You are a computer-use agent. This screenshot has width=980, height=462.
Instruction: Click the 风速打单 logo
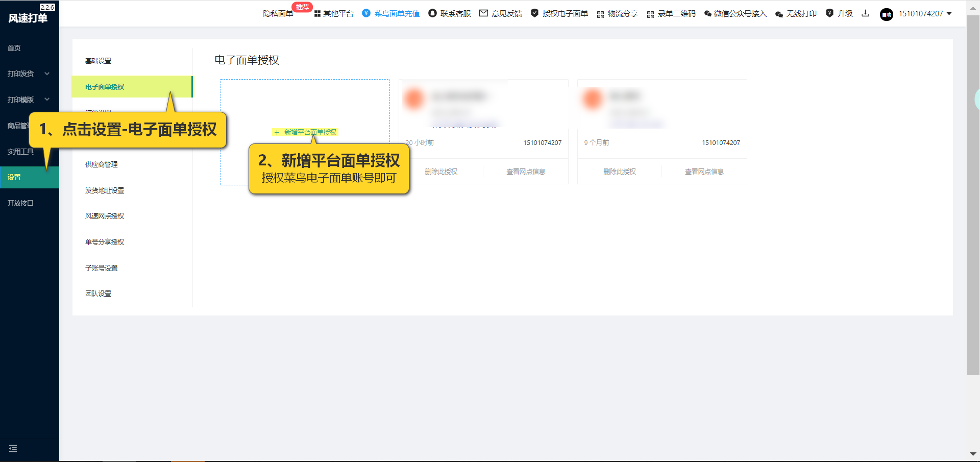pyautogui.click(x=28, y=18)
